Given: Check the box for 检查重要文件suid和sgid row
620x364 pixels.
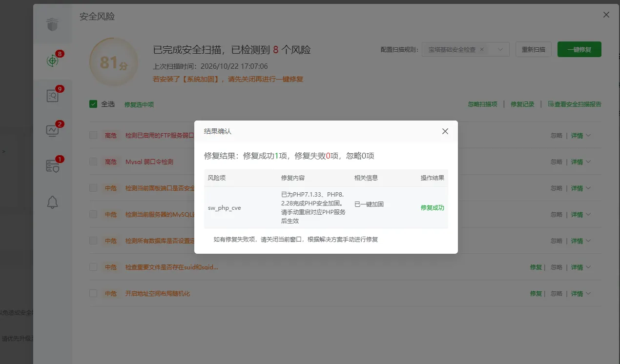Looking at the screenshot, I should [93, 267].
